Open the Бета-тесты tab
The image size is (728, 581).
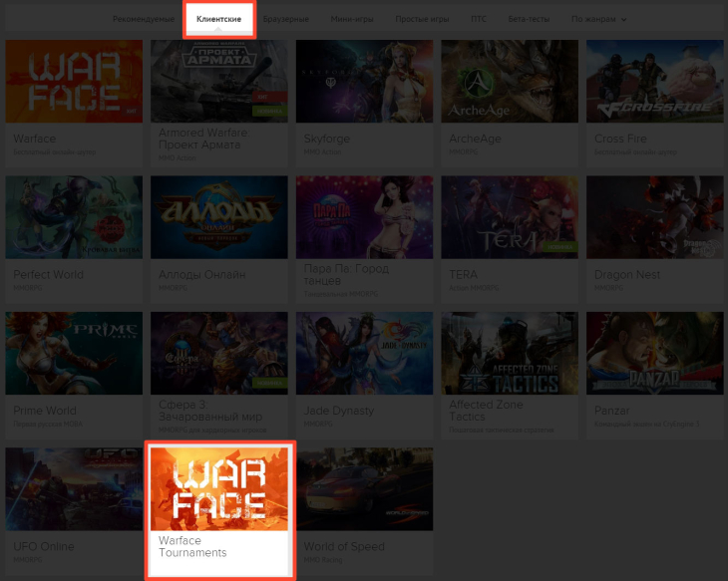pyautogui.click(x=529, y=19)
